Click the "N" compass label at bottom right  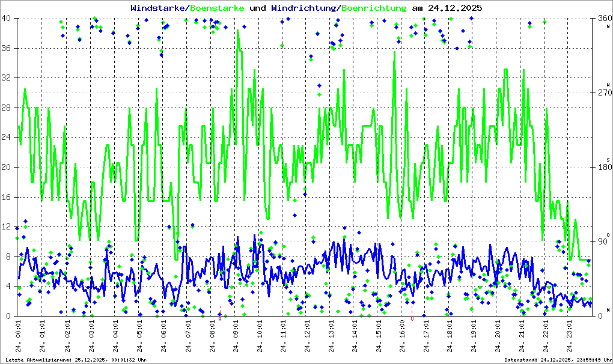point(608,309)
